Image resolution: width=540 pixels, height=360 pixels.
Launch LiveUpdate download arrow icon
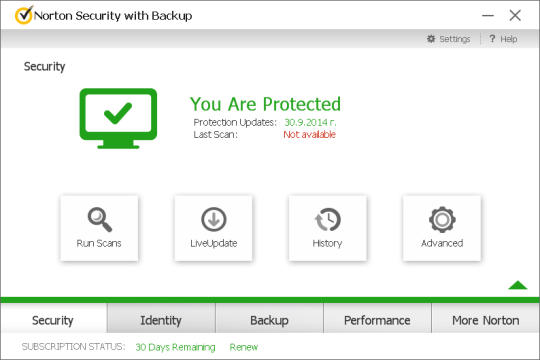click(x=214, y=219)
